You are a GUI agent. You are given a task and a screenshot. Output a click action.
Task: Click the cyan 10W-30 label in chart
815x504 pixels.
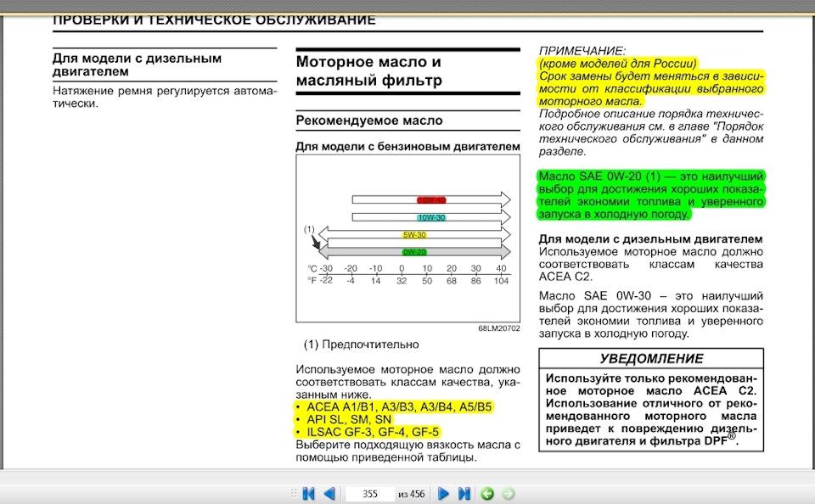coord(431,217)
